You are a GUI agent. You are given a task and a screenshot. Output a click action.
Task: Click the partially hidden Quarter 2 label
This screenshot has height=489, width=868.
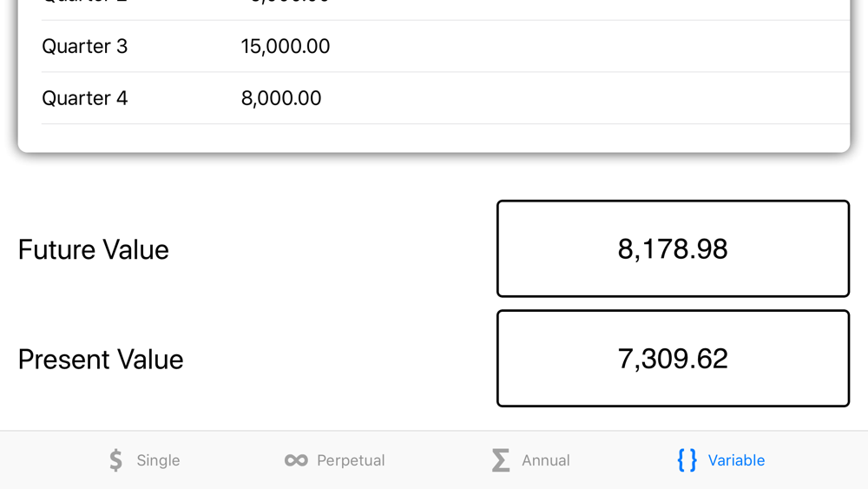click(x=85, y=3)
